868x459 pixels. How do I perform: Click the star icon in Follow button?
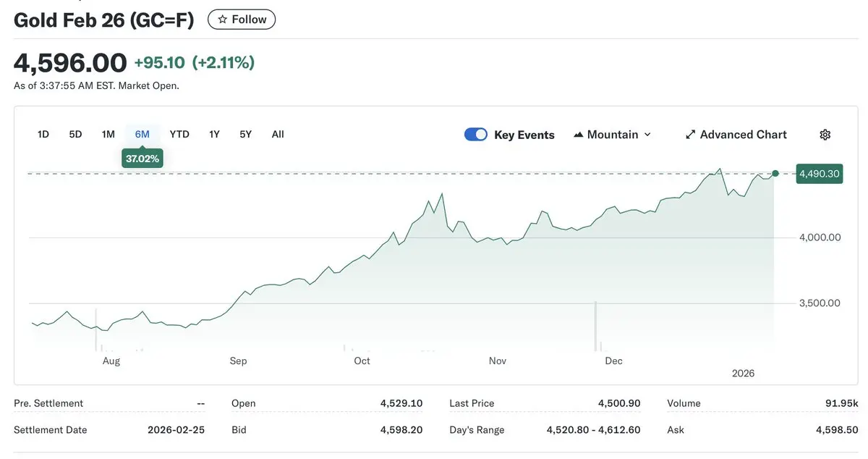[x=223, y=20]
